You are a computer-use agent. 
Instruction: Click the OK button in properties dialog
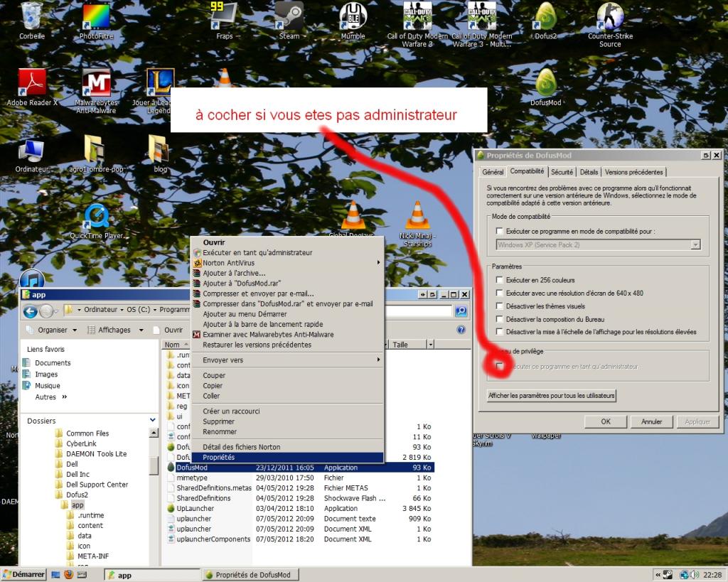(x=606, y=421)
